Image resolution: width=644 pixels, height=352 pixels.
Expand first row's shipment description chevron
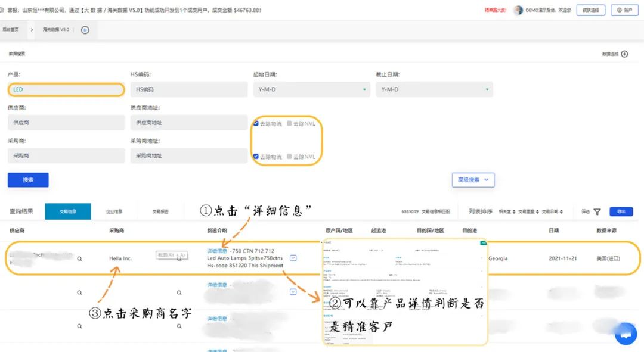pos(293,258)
